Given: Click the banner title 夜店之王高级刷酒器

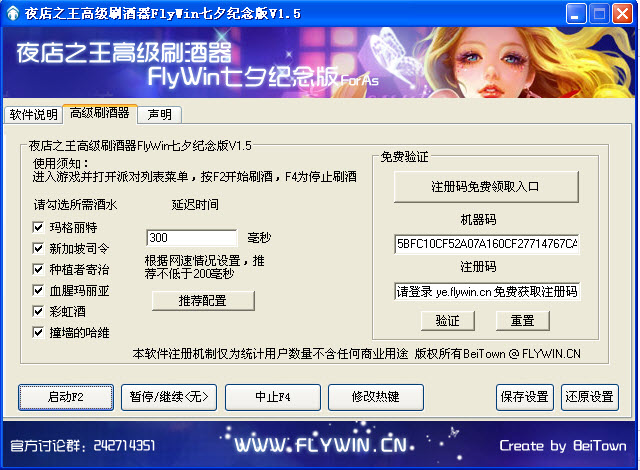Looking at the screenshot, I should [124, 53].
